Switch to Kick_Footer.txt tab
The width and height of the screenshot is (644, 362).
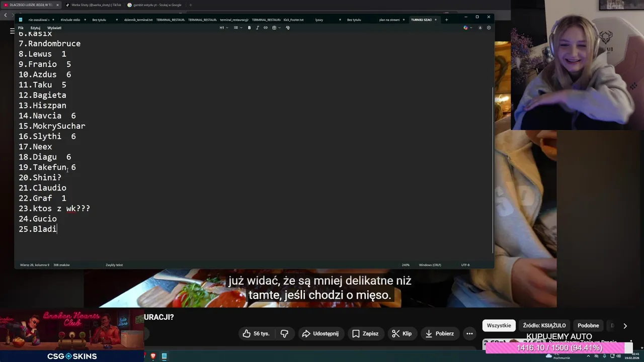[294, 20]
